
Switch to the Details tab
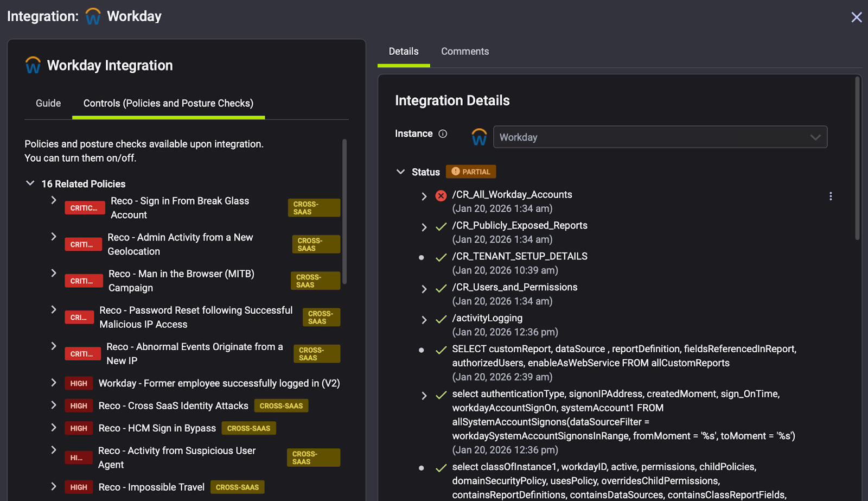[404, 52]
